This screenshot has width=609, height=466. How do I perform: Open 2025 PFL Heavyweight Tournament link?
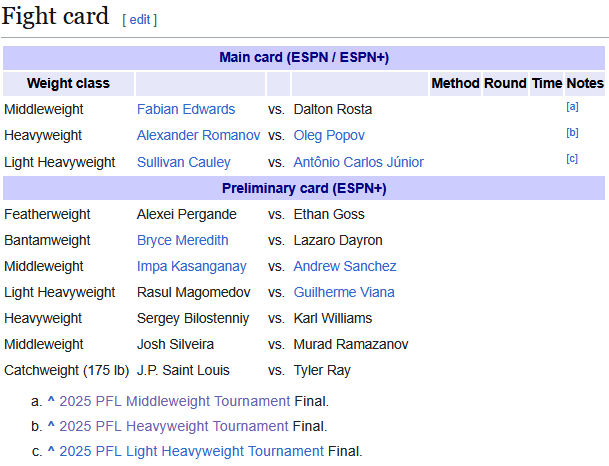click(174, 426)
